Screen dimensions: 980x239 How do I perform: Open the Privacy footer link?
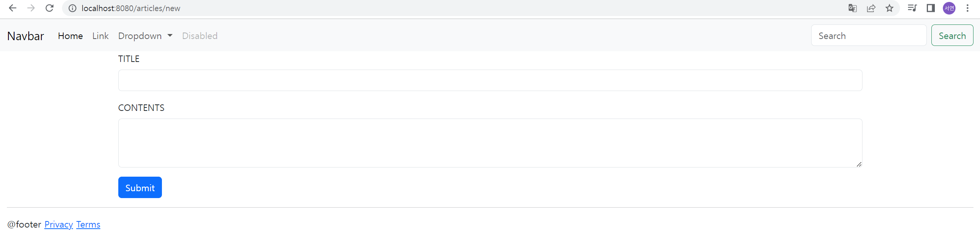59,224
